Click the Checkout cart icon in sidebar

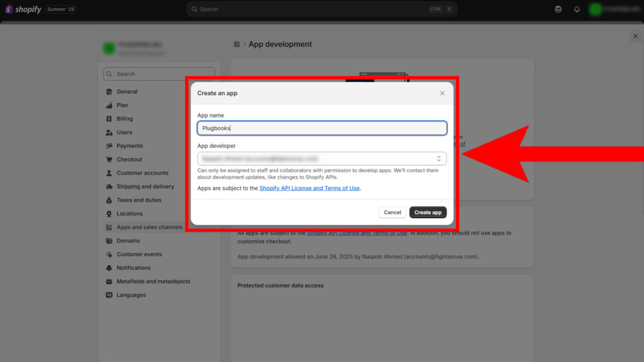[x=109, y=159]
